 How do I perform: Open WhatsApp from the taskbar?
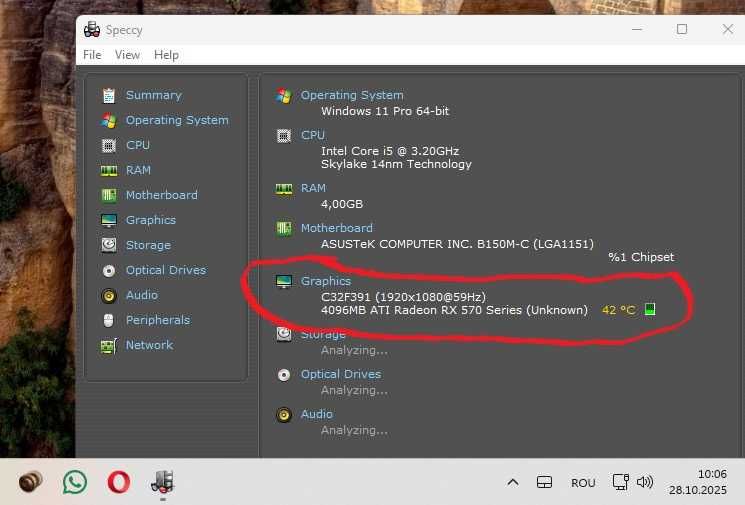(75, 482)
